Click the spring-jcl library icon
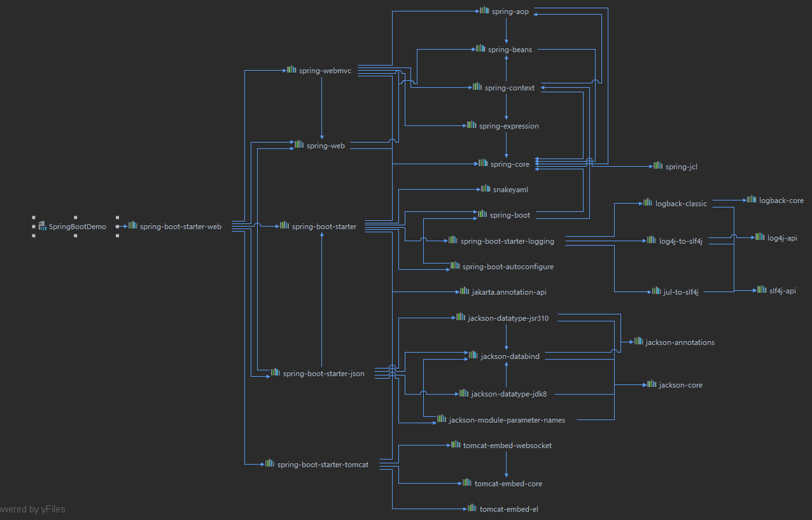This screenshot has width=812, height=520. tap(658, 165)
